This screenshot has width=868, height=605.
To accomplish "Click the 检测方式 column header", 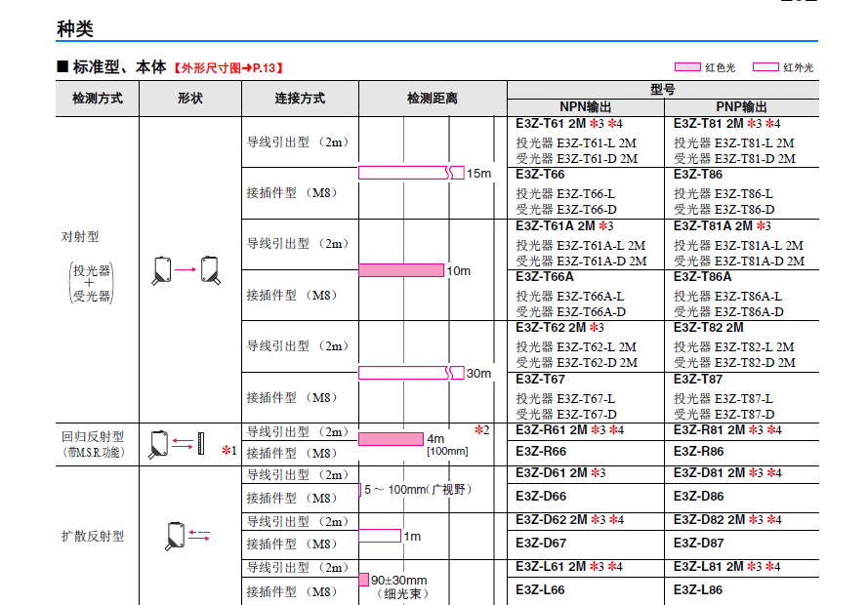I will click(98, 99).
